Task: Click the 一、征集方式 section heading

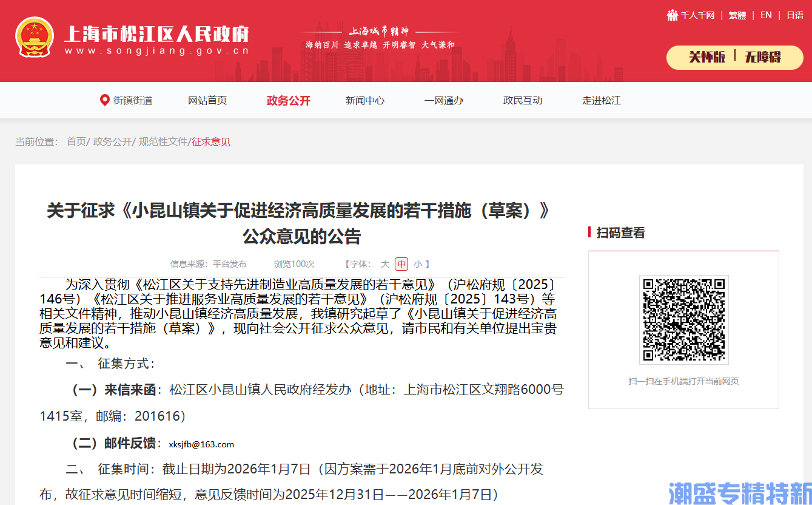Action: point(110,364)
